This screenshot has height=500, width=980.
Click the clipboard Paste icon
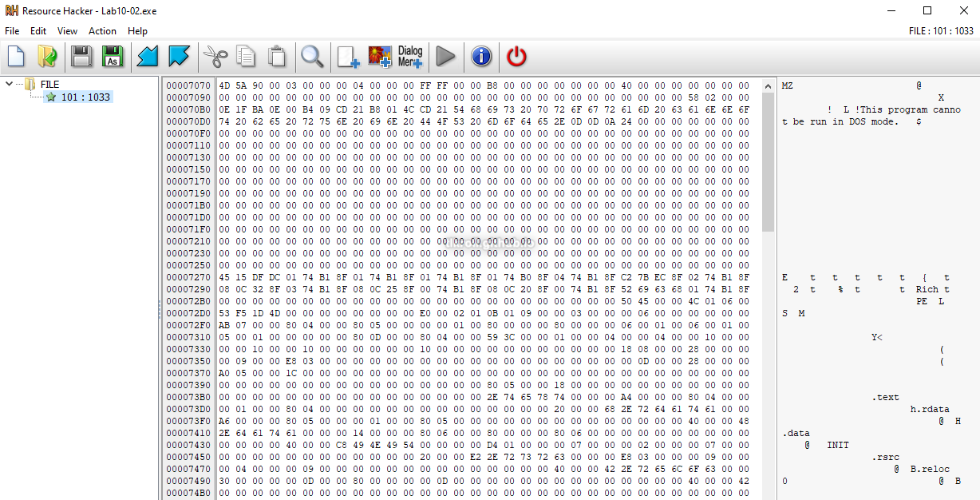(x=276, y=56)
